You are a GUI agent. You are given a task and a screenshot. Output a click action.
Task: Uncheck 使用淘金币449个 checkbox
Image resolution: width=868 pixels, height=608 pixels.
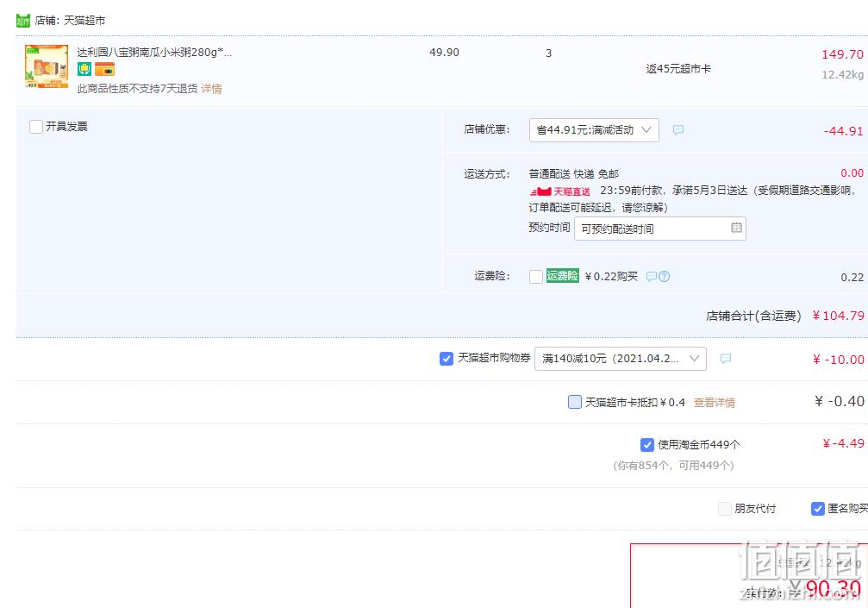point(646,445)
